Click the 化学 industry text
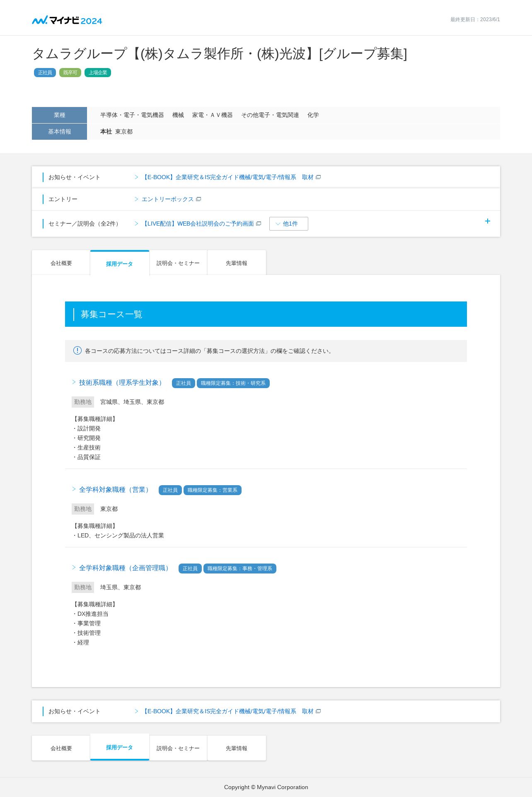The height and width of the screenshot is (797, 532). [x=313, y=115]
